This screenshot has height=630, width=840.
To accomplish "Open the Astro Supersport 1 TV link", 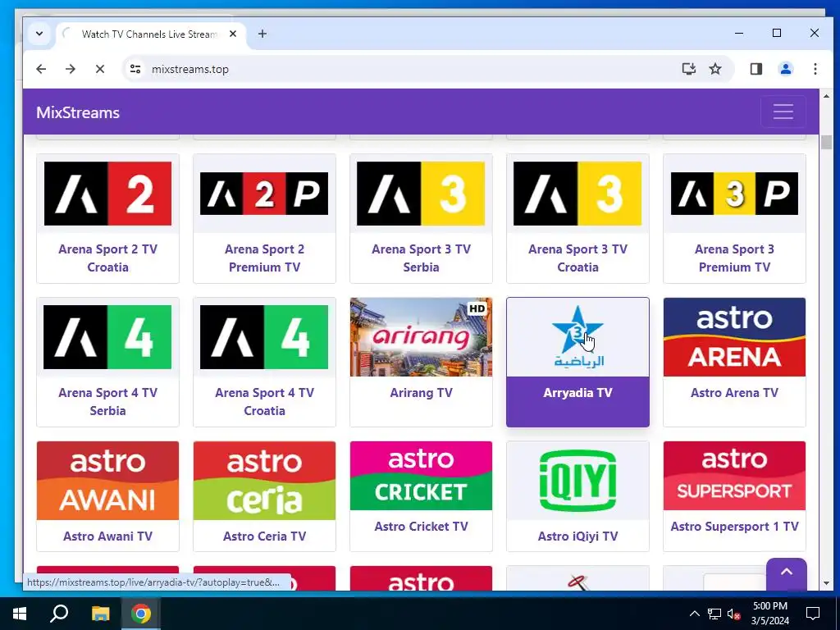I will coord(734,527).
